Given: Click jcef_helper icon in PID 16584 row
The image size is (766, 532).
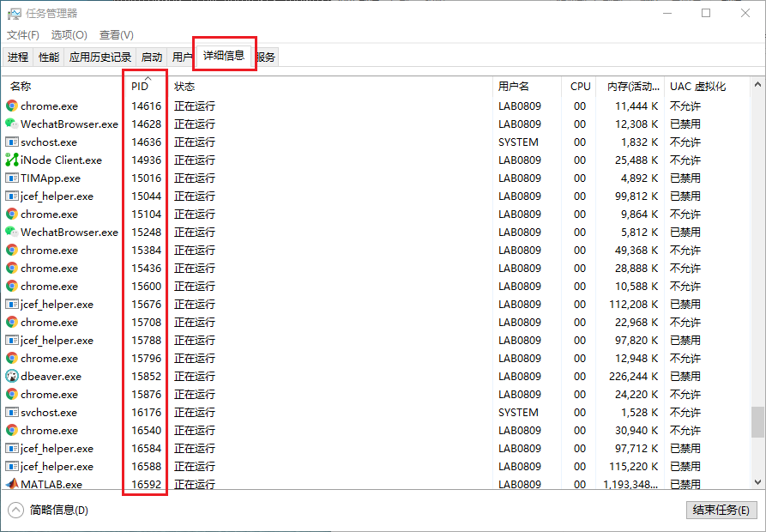Looking at the screenshot, I should tap(12, 449).
